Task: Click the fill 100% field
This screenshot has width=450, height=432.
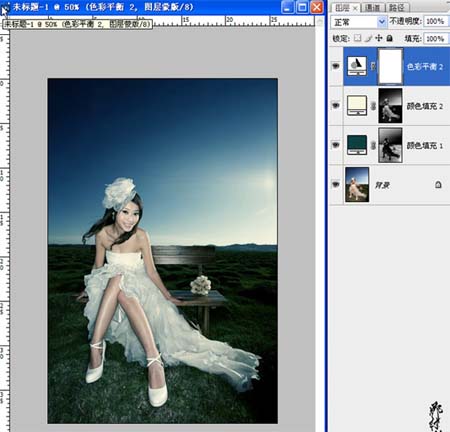Action: [x=435, y=38]
